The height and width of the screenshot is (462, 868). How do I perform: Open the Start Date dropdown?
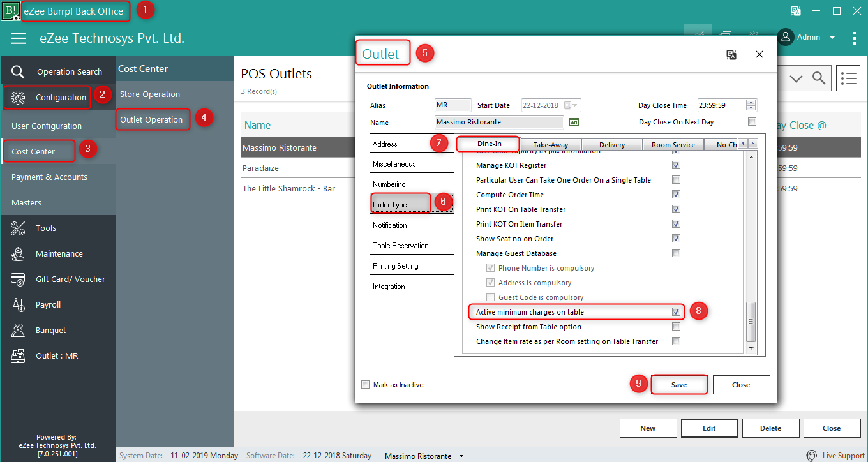(575, 105)
